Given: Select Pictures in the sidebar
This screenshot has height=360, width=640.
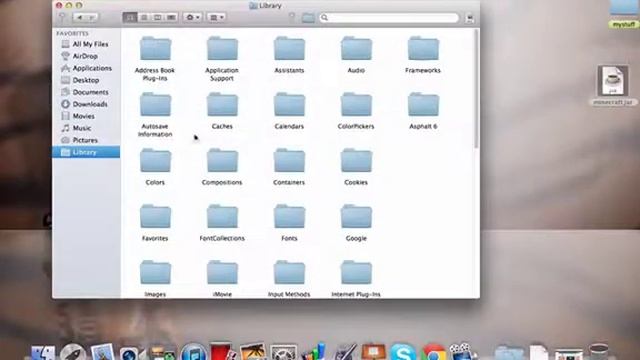Looking at the screenshot, I should tap(87, 140).
